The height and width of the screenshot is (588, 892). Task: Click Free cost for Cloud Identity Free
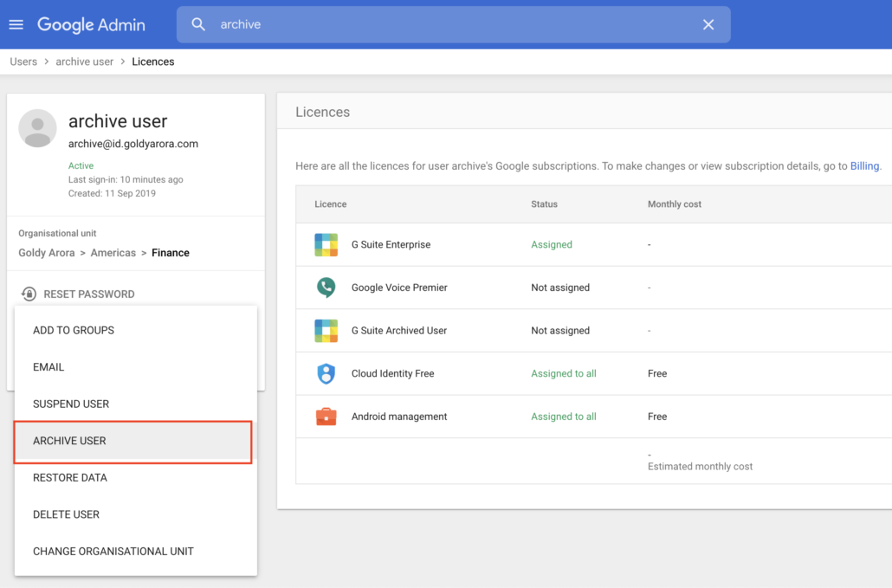(x=657, y=373)
